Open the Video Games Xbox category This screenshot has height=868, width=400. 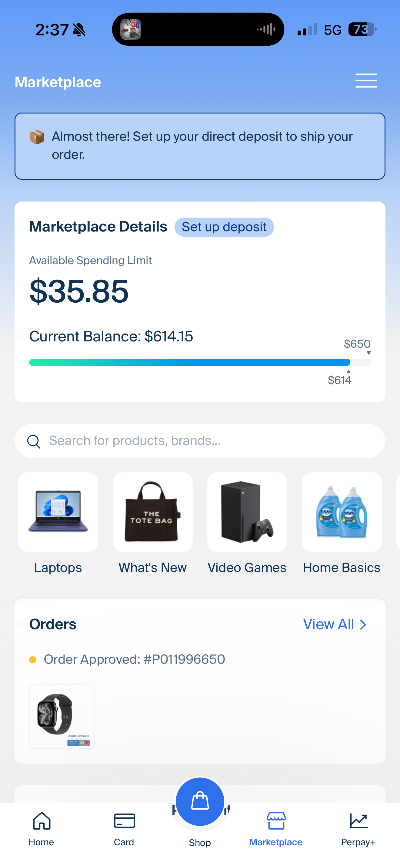pyautogui.click(x=247, y=512)
